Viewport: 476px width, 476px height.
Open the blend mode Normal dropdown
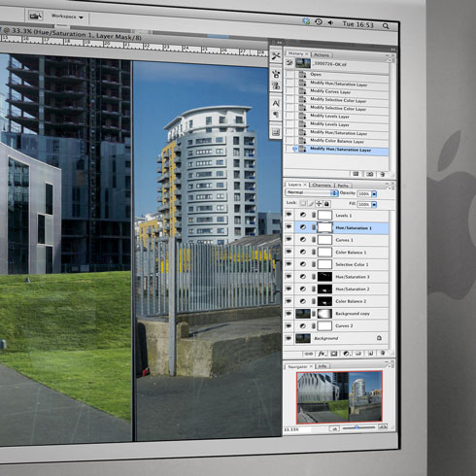[x=312, y=192]
